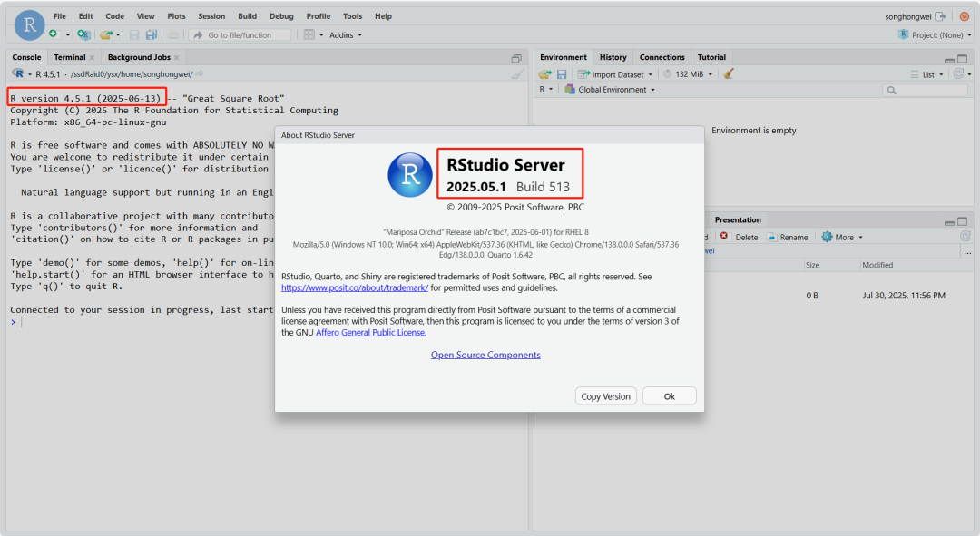Click the refresh icon in the Files panel
The image size is (980, 536).
pyautogui.click(x=965, y=236)
